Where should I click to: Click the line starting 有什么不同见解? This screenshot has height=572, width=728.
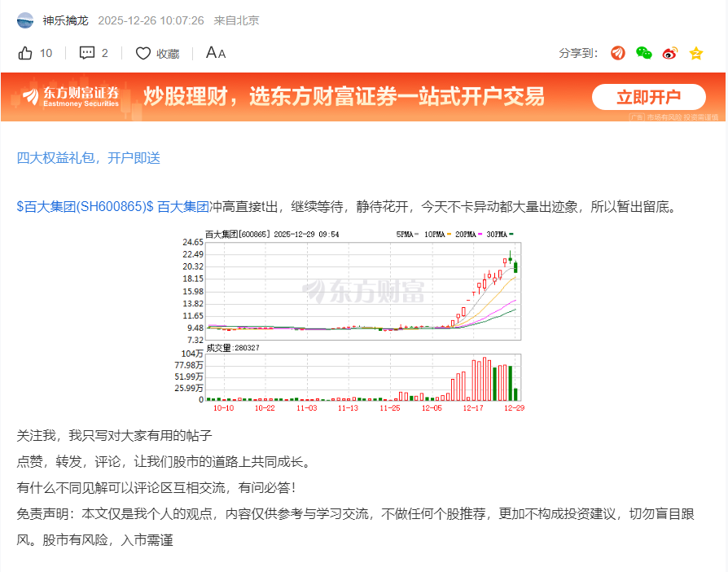[156, 487]
